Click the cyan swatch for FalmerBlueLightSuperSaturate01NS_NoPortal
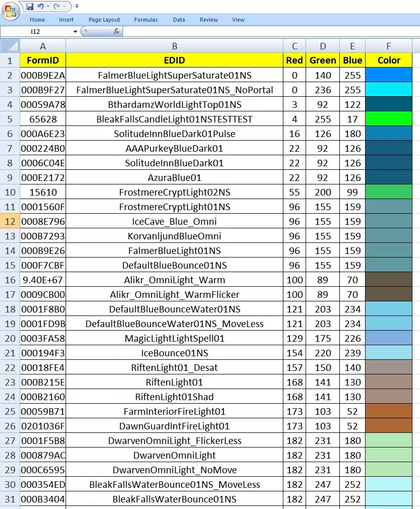The height and width of the screenshot is (509, 420). click(389, 90)
